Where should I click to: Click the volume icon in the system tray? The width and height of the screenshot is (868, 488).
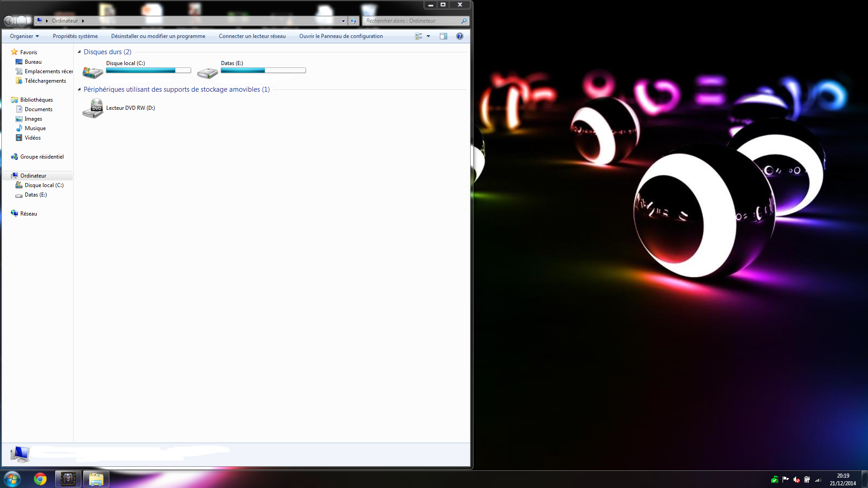(x=797, y=480)
